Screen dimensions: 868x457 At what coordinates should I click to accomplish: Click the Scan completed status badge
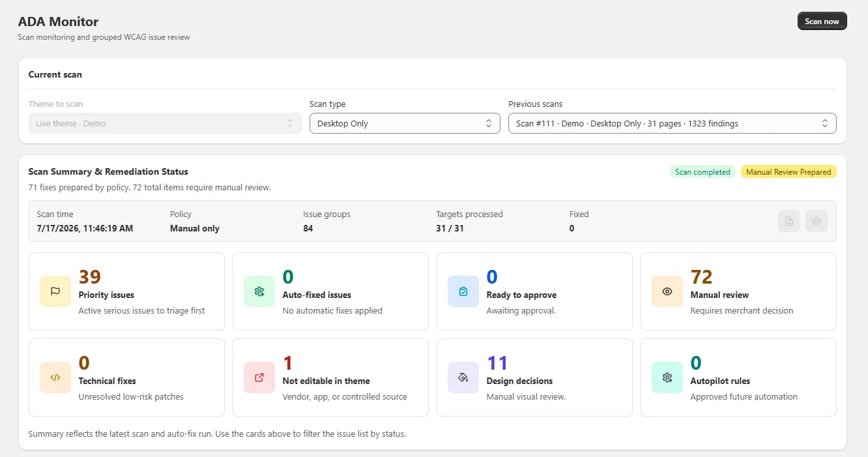[x=702, y=172]
